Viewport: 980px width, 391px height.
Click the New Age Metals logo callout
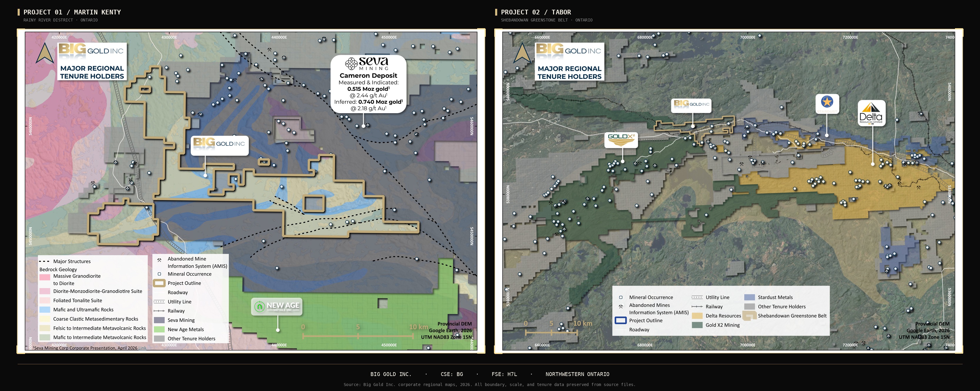(277, 307)
